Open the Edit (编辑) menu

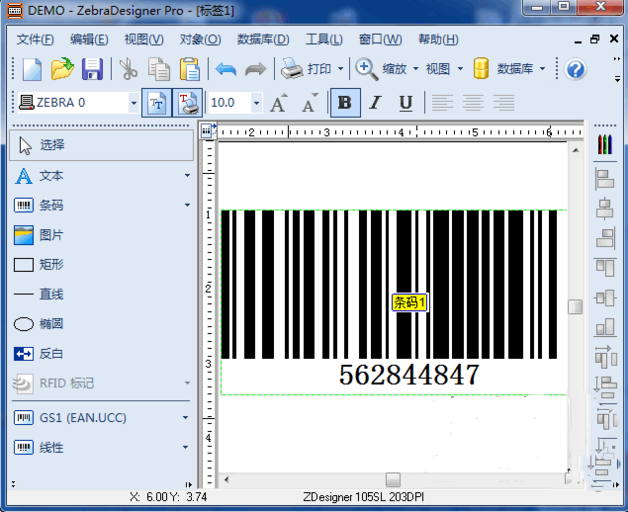click(x=89, y=39)
